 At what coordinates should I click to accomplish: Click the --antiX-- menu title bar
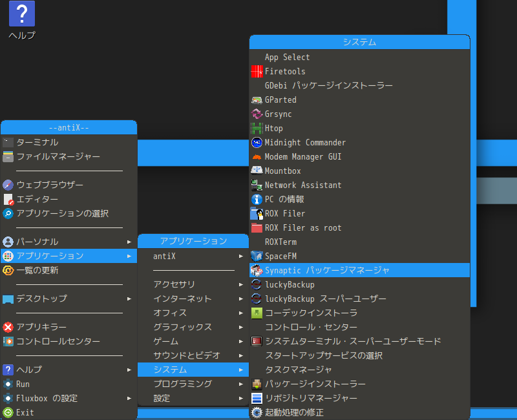pos(69,127)
